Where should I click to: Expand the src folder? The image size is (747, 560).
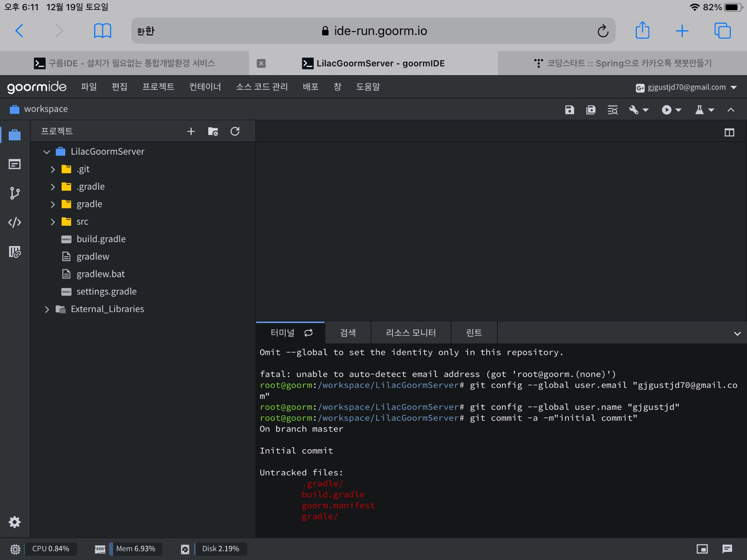pyautogui.click(x=53, y=222)
